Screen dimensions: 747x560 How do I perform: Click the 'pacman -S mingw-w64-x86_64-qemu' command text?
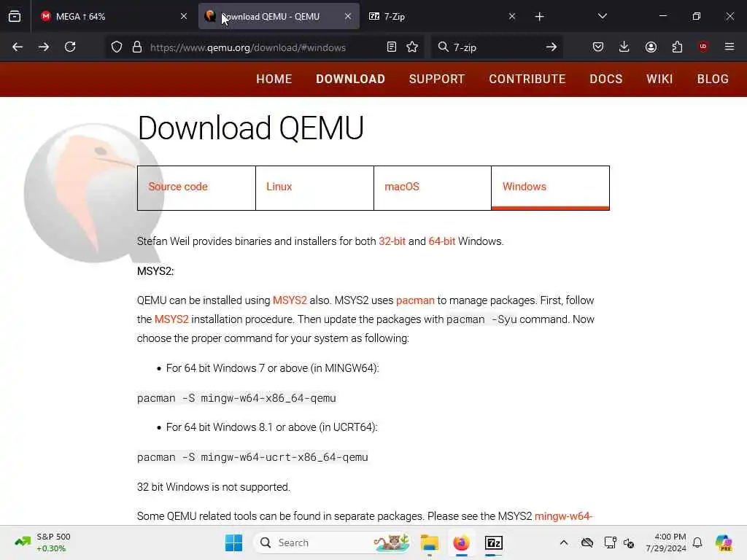(x=237, y=398)
